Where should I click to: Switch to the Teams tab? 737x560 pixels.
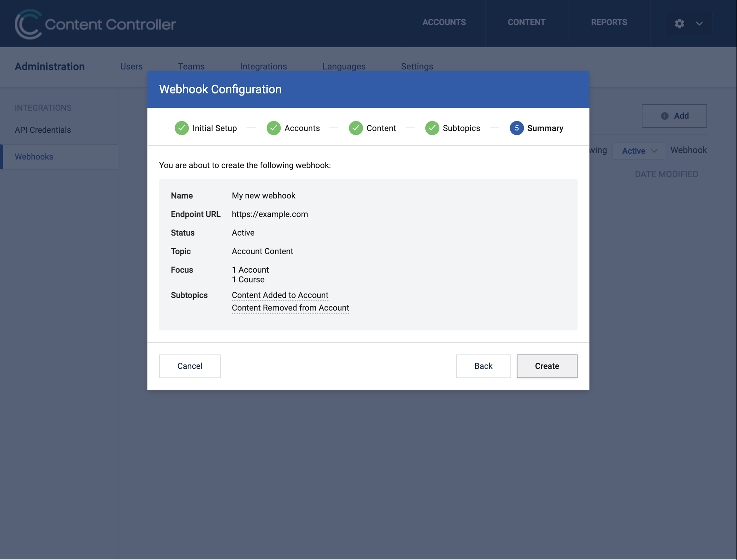click(191, 66)
